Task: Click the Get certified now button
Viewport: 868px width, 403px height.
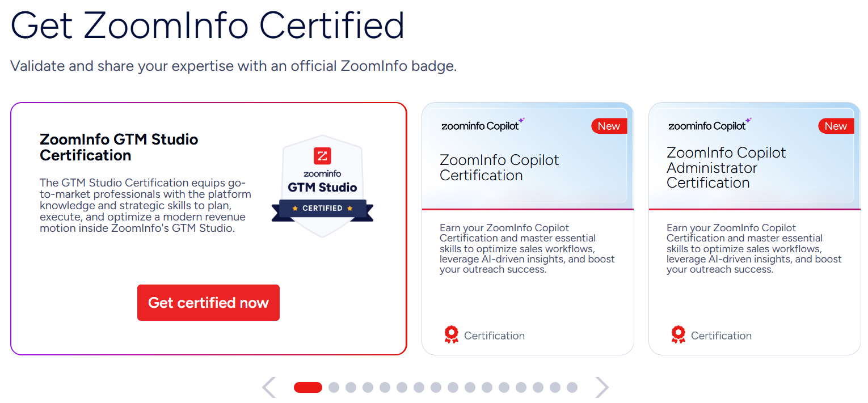Action: click(208, 303)
